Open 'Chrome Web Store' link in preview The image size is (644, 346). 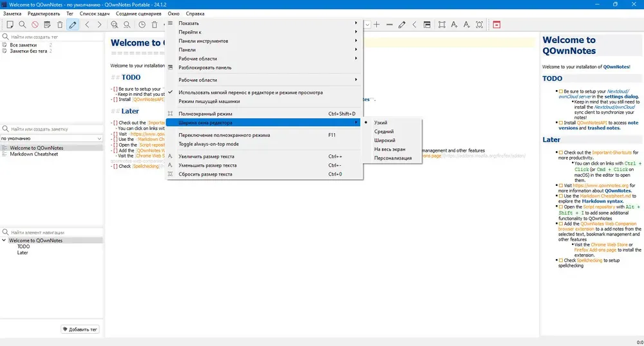(609, 245)
